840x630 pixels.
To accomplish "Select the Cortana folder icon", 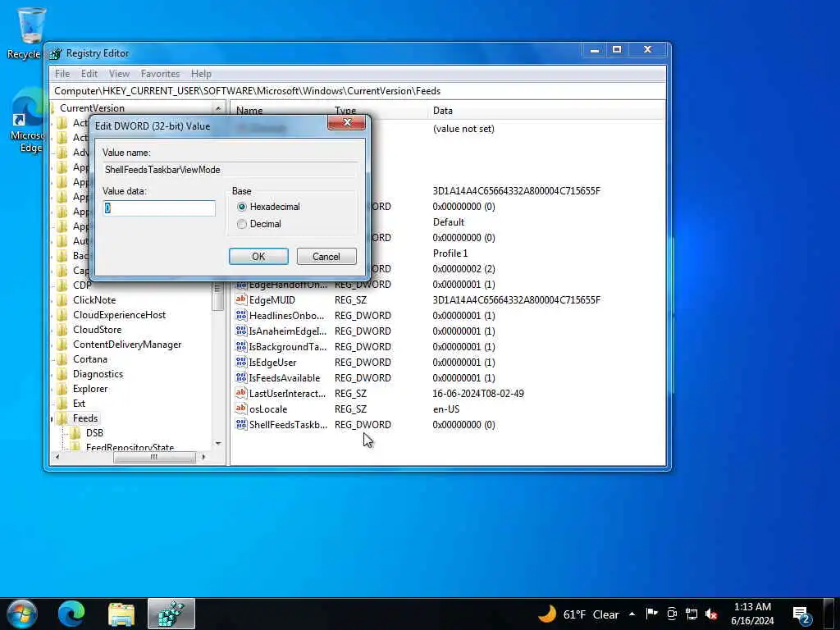I will click(x=62, y=359).
